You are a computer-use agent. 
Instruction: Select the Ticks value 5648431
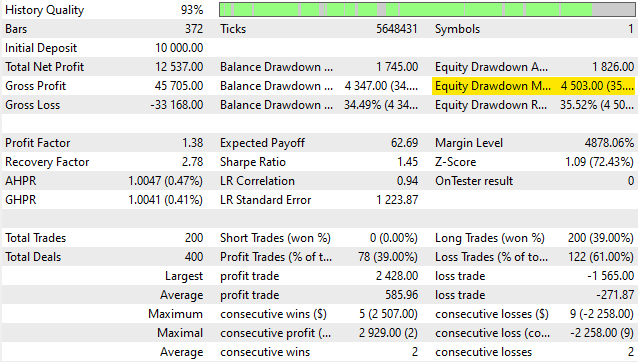397,29
